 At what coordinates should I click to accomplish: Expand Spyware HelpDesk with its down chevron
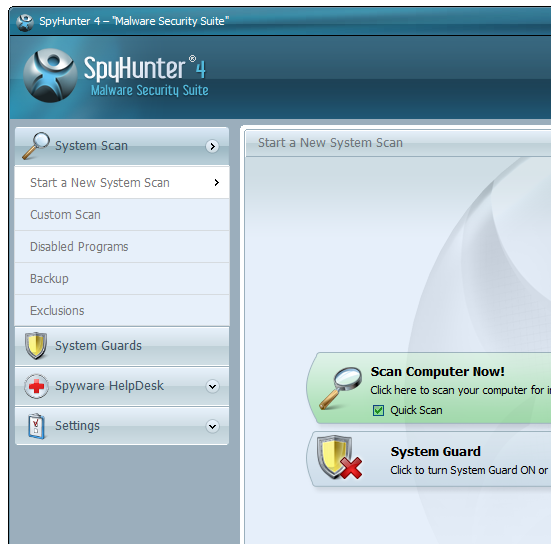[x=212, y=387]
